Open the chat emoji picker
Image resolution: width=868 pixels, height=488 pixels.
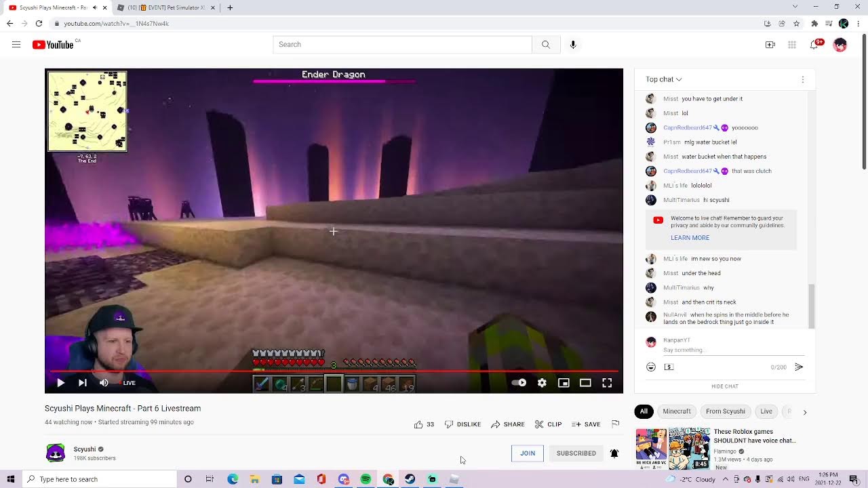point(651,367)
